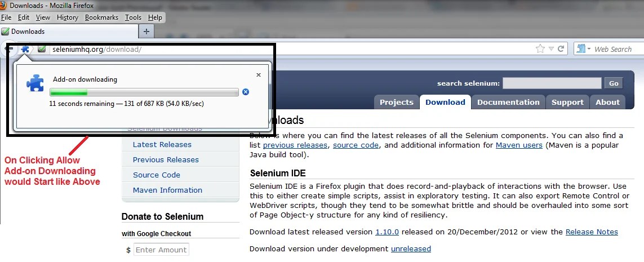This screenshot has width=644, height=262.
Task: Follow the source code inline link
Action: tap(356, 145)
